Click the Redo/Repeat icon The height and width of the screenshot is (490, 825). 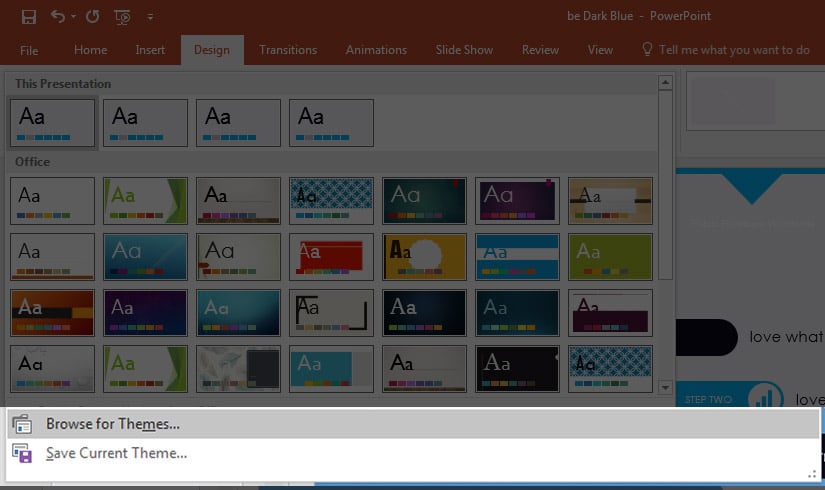coord(92,16)
